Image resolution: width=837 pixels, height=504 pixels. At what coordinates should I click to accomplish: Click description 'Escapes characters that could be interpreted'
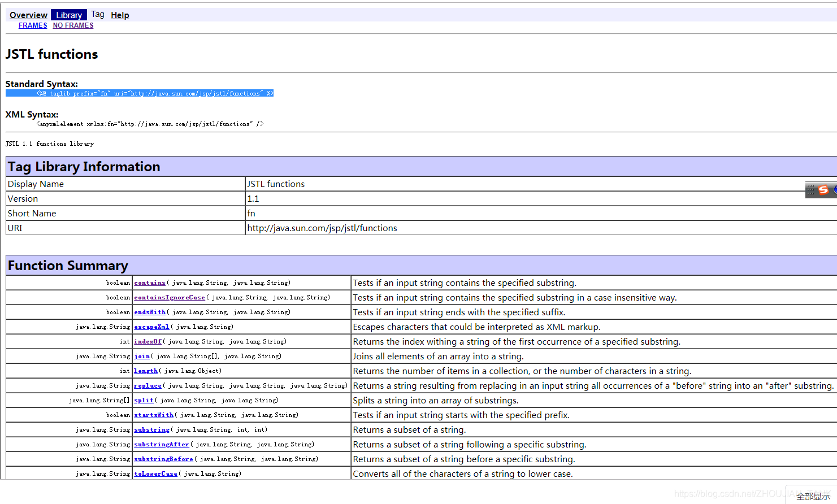click(x=476, y=327)
